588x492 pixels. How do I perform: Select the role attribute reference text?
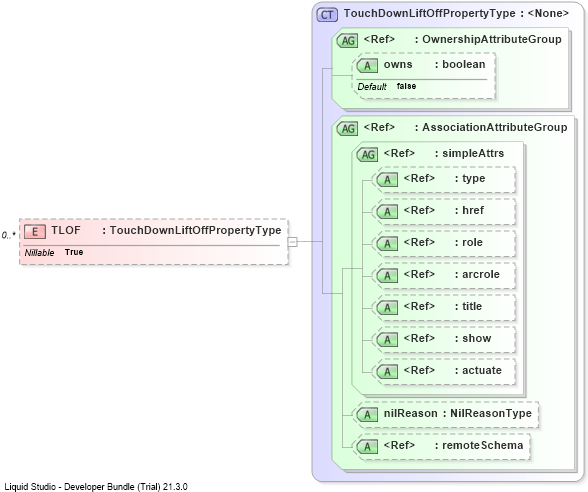point(443,243)
